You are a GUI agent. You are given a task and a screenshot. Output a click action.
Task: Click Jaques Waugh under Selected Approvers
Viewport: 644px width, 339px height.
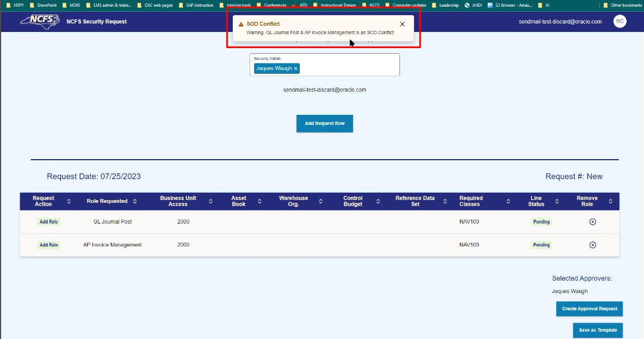tap(570, 291)
